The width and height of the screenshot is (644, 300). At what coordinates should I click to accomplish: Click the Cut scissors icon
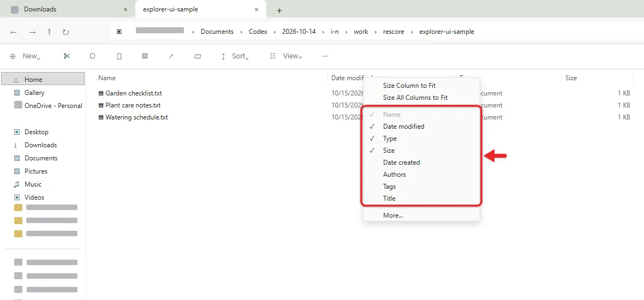[x=67, y=56]
